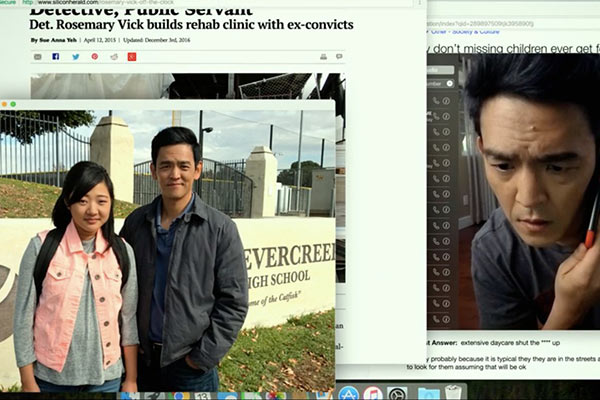Open Google Chrome from the Dock
Viewport: 600px width, 400px height.
pyautogui.click(x=178, y=396)
